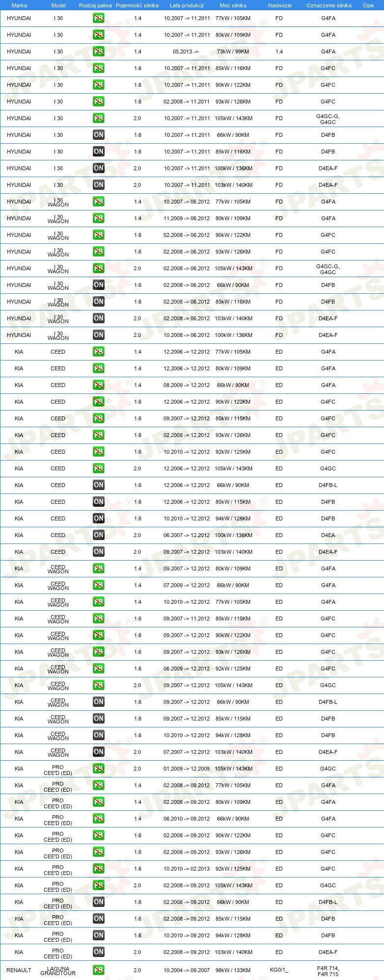Select the 06.2010 -> 09.2012 years cell
Image resolution: width=384 pixels, height=980 pixels.
[187, 819]
